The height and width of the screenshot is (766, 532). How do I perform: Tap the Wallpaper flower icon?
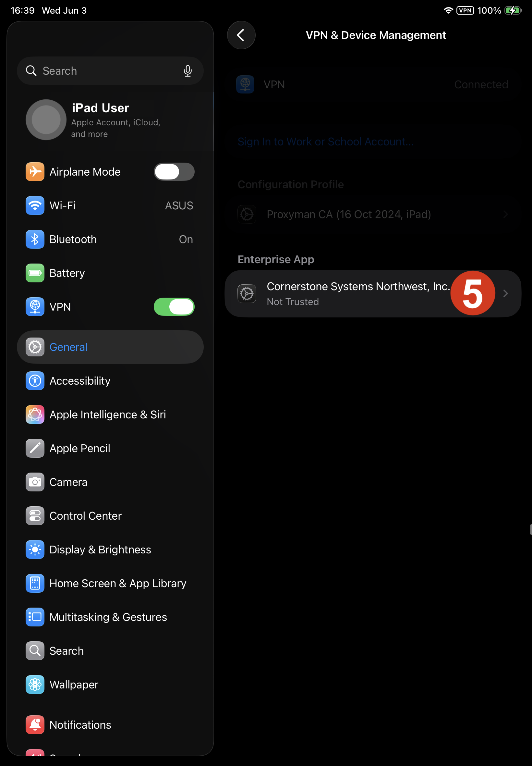tap(35, 685)
